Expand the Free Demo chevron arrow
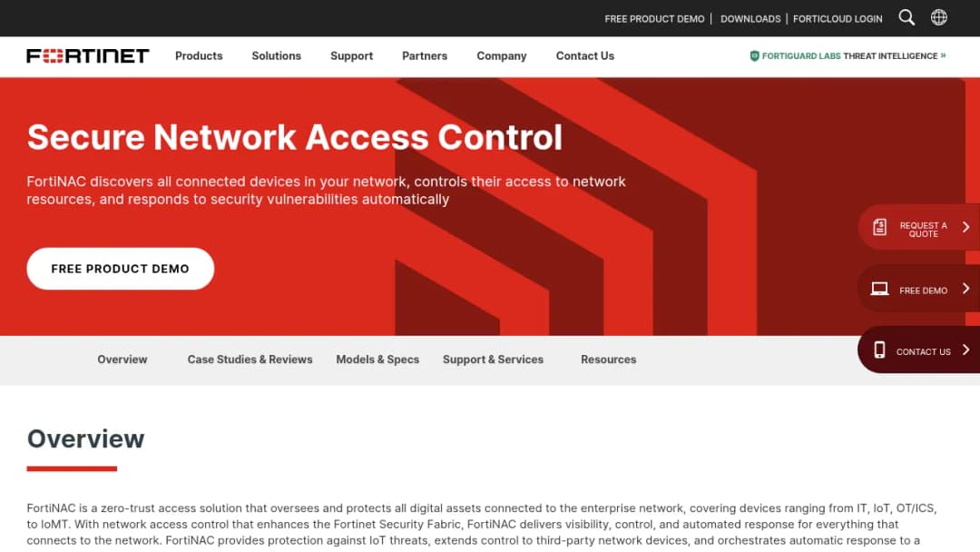The width and height of the screenshot is (980, 552). (965, 288)
